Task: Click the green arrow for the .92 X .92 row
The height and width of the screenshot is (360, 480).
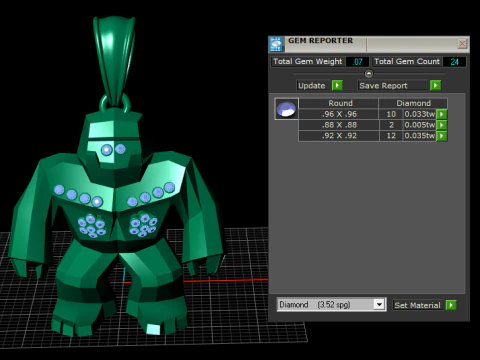Action: [x=442, y=136]
